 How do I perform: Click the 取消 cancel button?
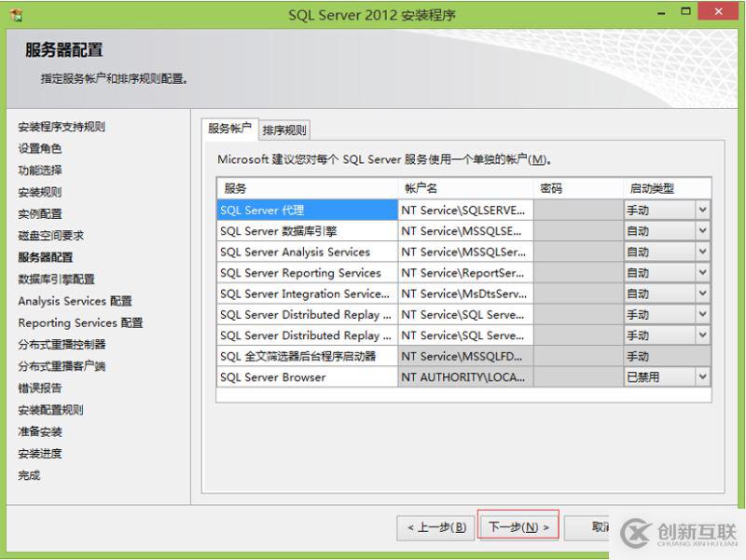pos(587,526)
